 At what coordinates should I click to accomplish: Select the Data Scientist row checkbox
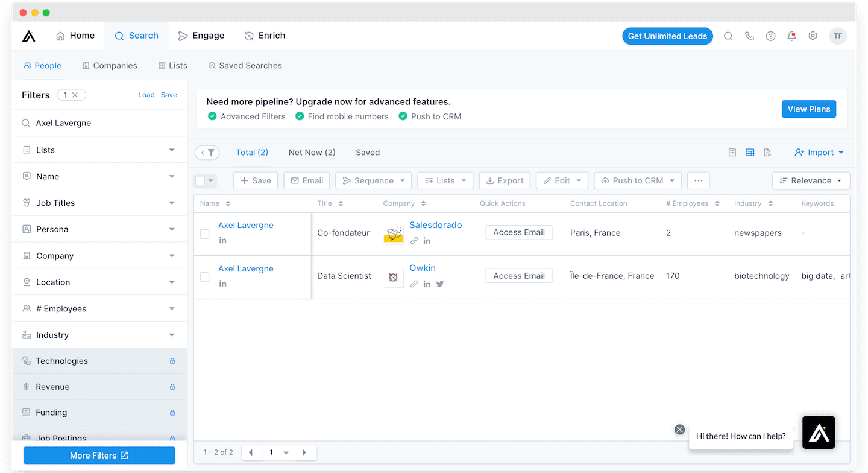(205, 277)
